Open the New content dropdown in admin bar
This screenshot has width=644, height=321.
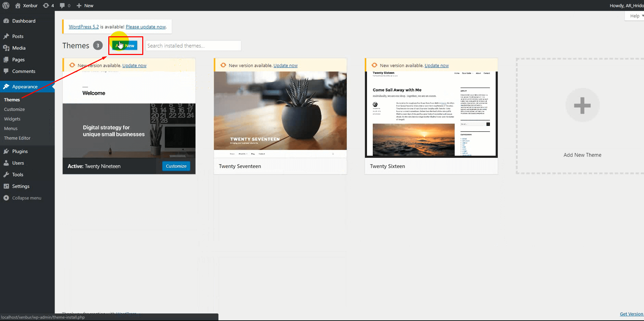point(85,5)
